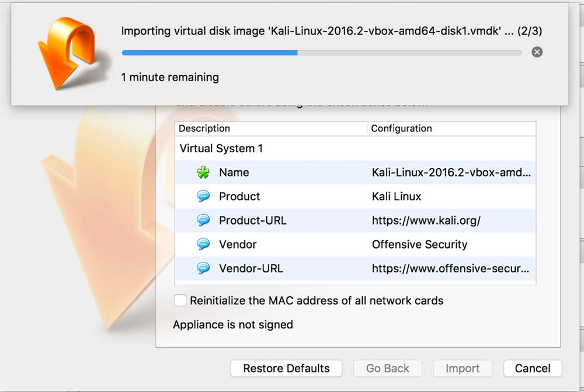Select the Offensive Security vendor value
This screenshot has height=392, width=584.
pos(419,244)
